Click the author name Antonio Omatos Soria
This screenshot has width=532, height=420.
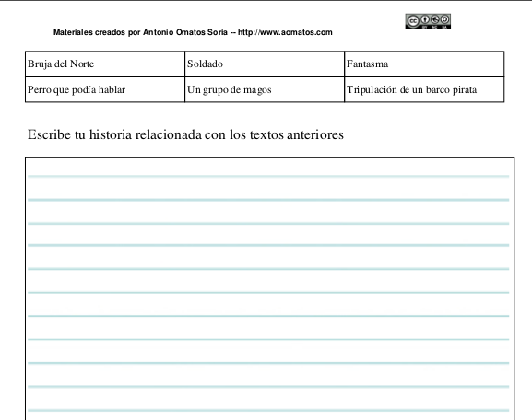click(185, 32)
